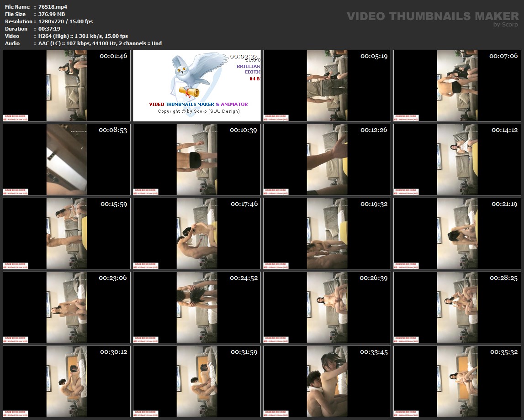Image resolution: width=524 pixels, height=420 pixels.
Task: Click the Duration 00:37:19 value
Action: pos(49,29)
